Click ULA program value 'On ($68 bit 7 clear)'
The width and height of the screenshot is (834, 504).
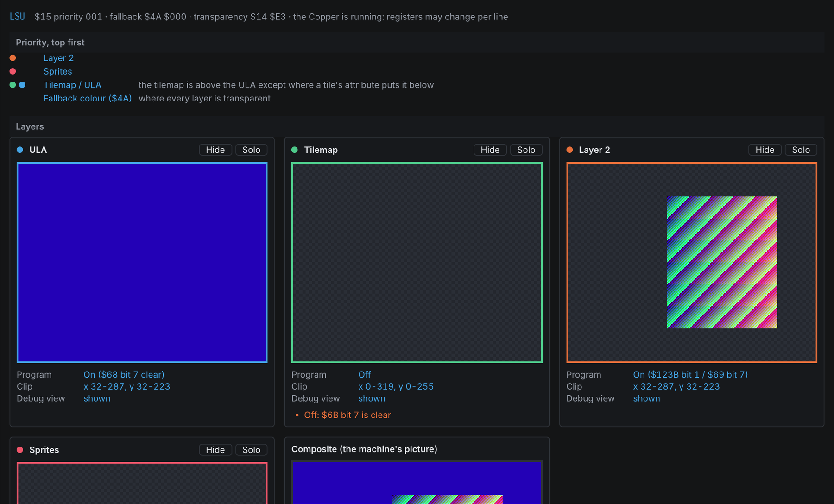pyautogui.click(x=124, y=374)
